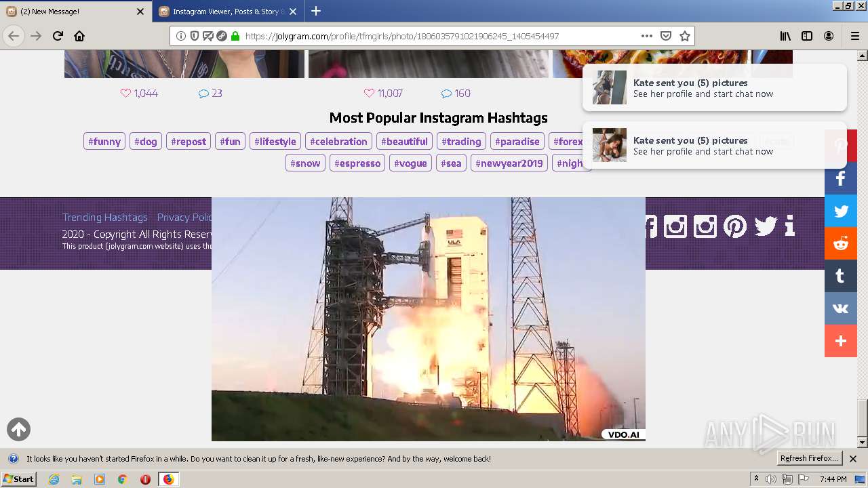The image size is (868, 488).
Task: Open the #snow hashtag
Action: [305, 163]
